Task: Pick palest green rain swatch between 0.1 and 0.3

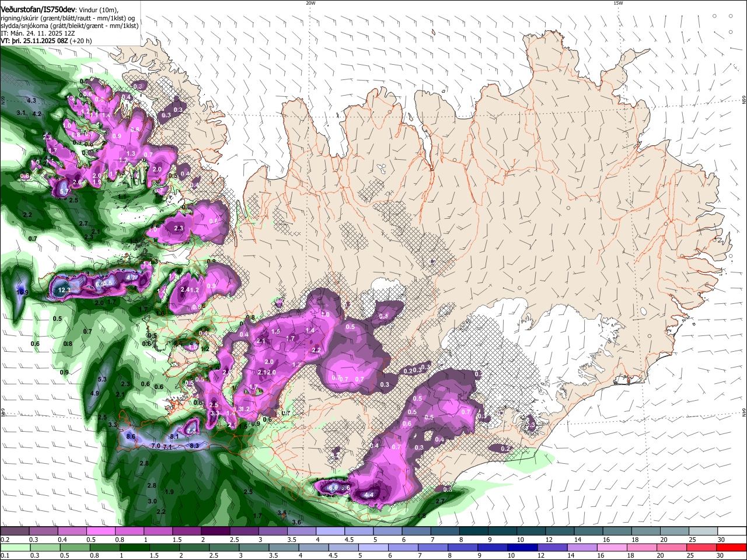Action: pyautogui.click(x=15, y=547)
